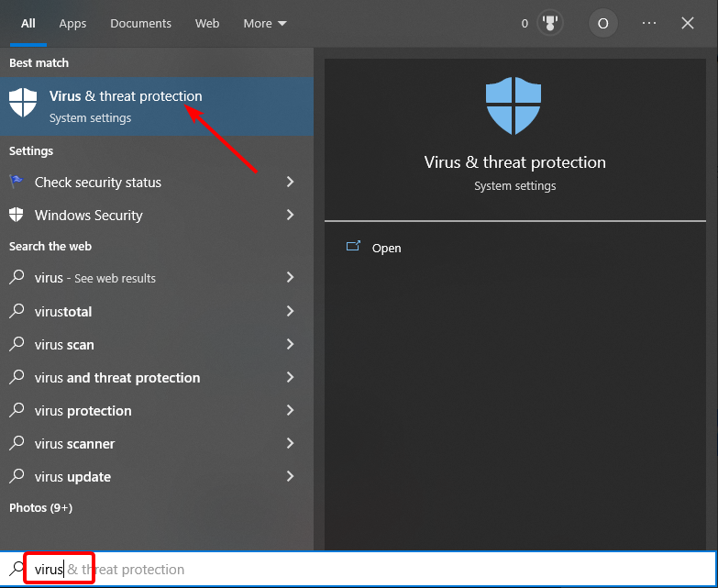The width and height of the screenshot is (718, 588).
Task: Click the flag icon for Check security status
Action: point(17,182)
